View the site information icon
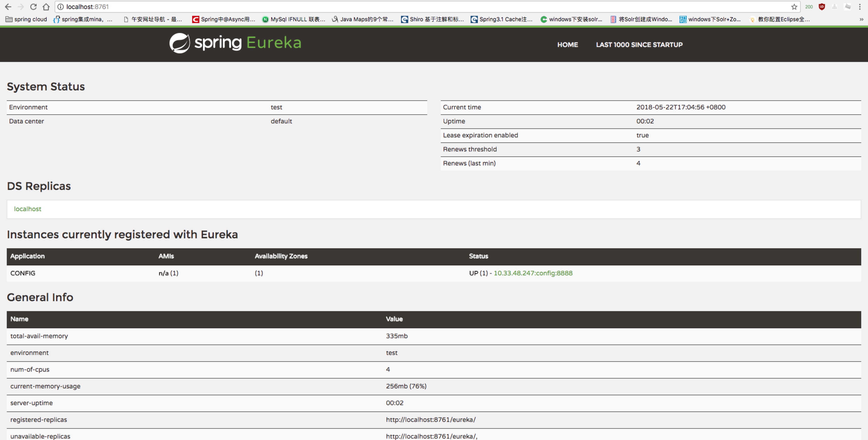This screenshot has width=868, height=440. tap(61, 7)
